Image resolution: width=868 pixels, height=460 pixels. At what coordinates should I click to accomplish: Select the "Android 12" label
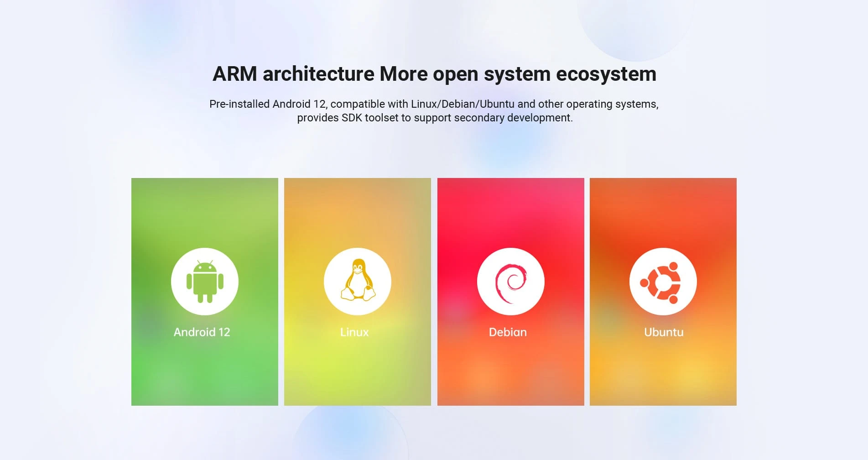202,332
